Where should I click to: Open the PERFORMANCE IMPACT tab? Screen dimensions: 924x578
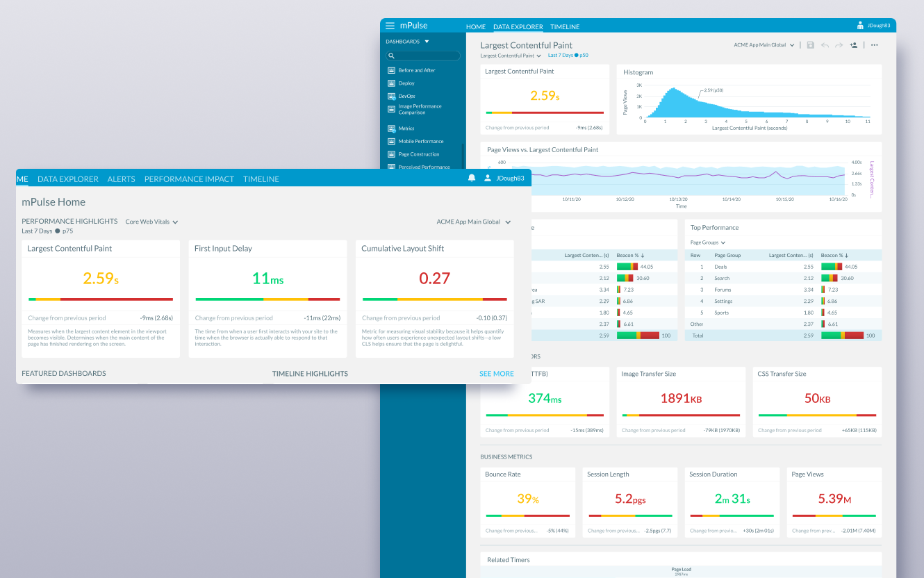tap(189, 179)
